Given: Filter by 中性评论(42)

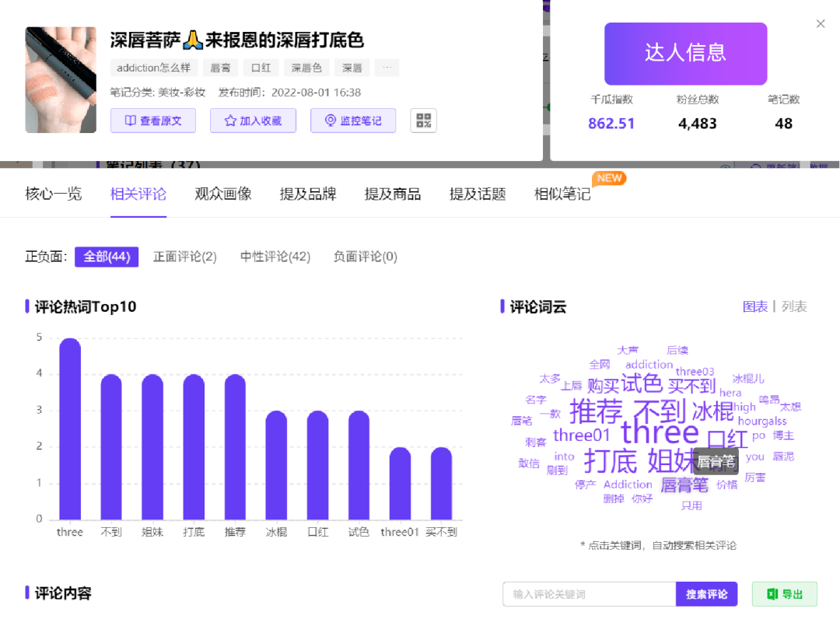Looking at the screenshot, I should point(275,257).
